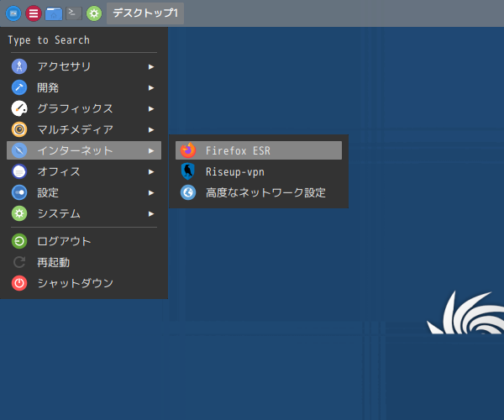
Task: Open the 開発 menu category
Action: [84, 87]
